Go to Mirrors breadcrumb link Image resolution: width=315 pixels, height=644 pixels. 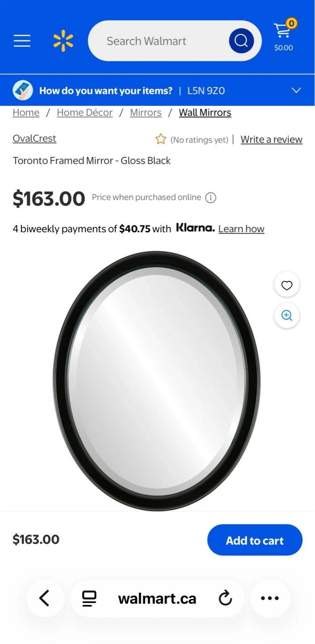pyautogui.click(x=146, y=113)
